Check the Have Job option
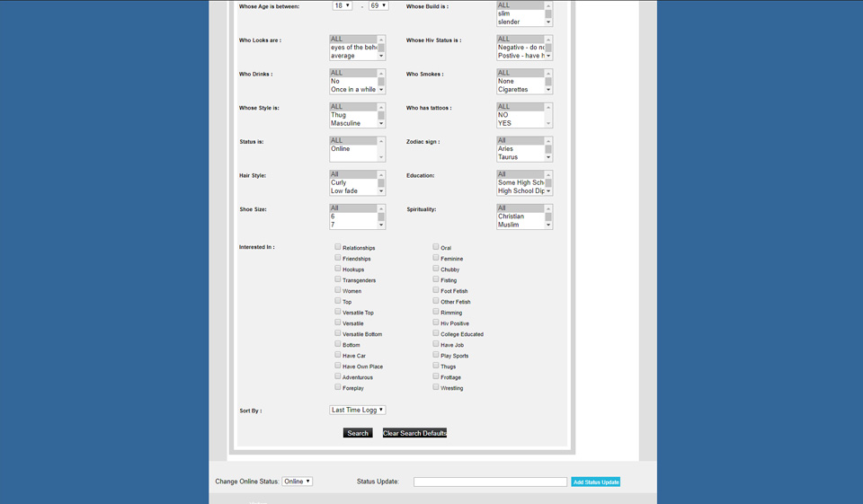Image resolution: width=863 pixels, height=504 pixels. point(436,344)
